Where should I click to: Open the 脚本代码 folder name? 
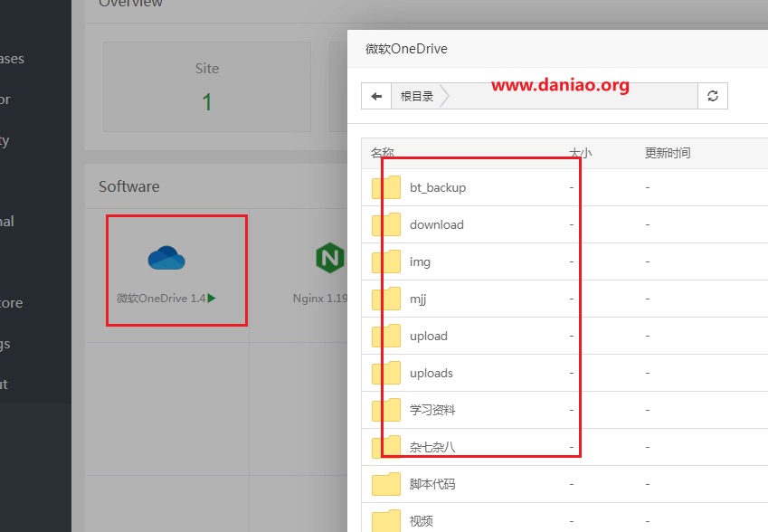[x=432, y=484]
